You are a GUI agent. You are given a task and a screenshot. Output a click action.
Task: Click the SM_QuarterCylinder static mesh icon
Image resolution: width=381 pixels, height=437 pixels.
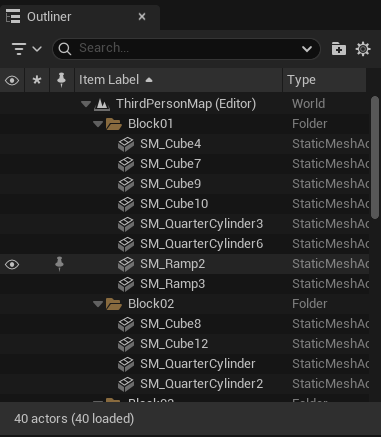(x=126, y=364)
